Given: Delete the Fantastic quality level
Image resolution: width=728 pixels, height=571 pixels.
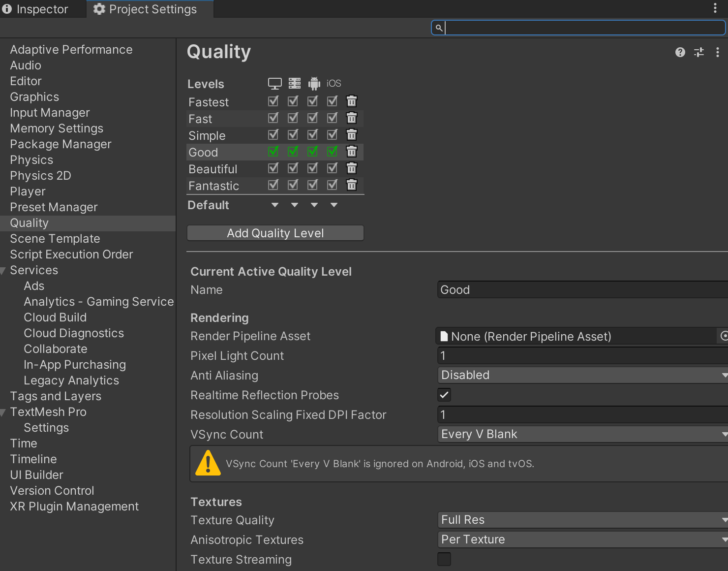Looking at the screenshot, I should (351, 185).
